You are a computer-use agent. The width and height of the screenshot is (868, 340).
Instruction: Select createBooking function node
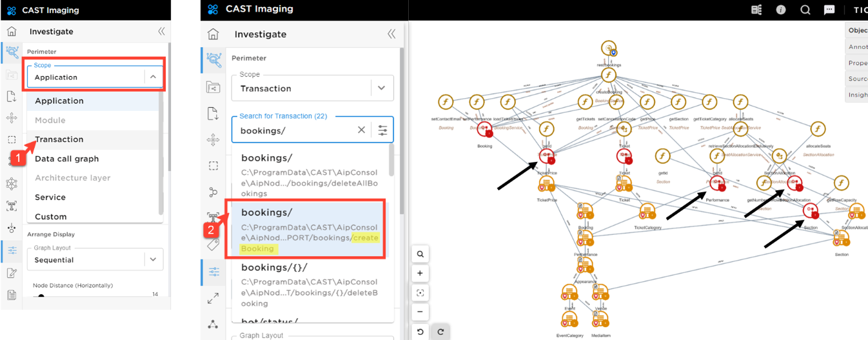click(609, 75)
